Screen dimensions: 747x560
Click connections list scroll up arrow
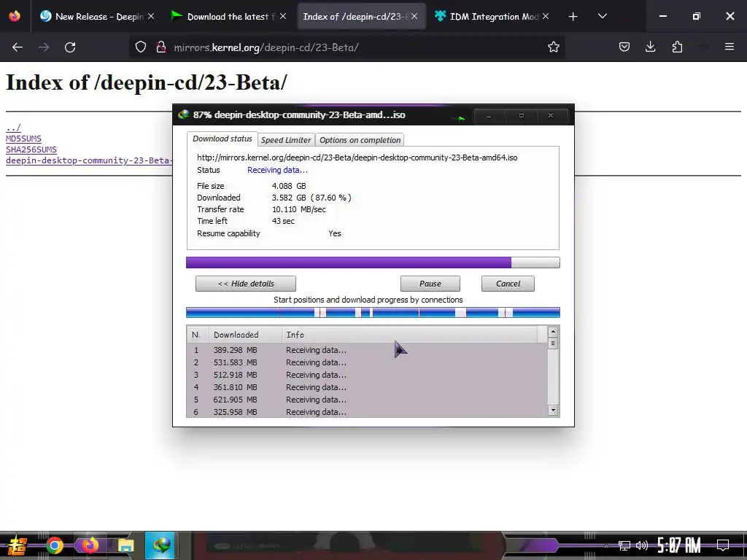[x=553, y=332]
